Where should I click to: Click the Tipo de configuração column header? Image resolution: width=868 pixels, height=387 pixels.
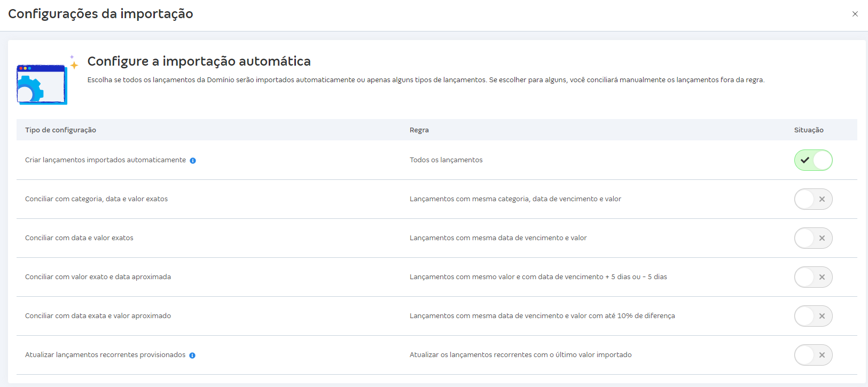(60, 130)
